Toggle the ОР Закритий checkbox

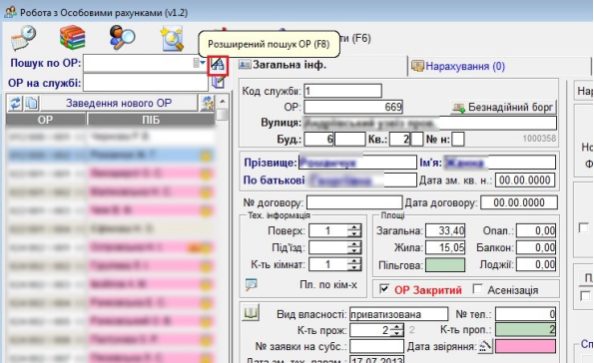pos(384,289)
